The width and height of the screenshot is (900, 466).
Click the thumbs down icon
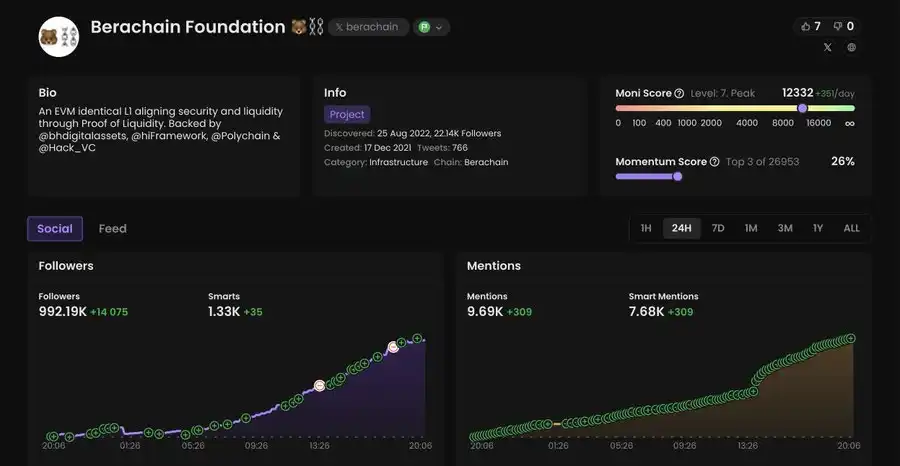click(838, 27)
